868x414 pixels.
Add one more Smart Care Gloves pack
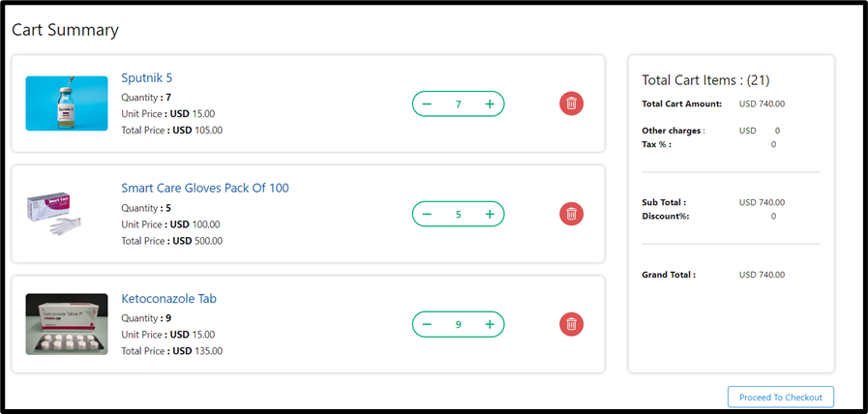tap(490, 214)
